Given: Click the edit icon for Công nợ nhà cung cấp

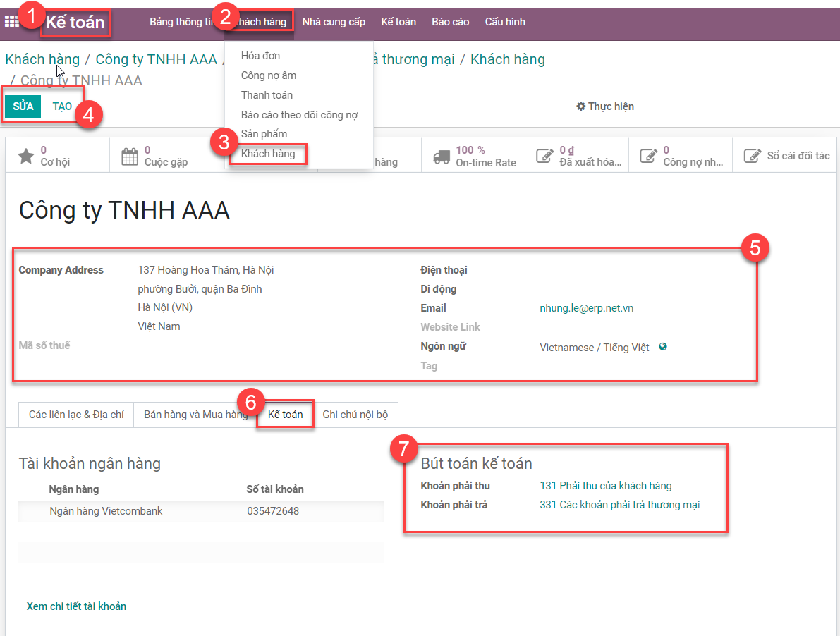Looking at the screenshot, I should [x=648, y=156].
